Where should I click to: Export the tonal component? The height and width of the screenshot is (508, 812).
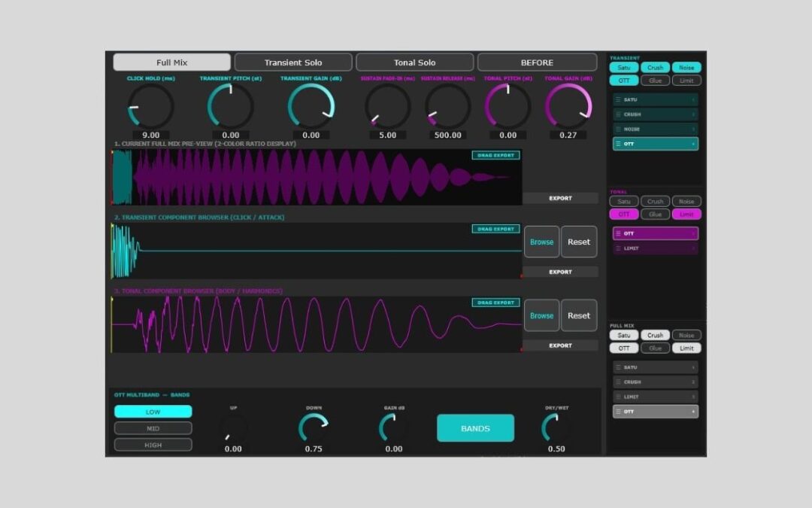pyautogui.click(x=560, y=345)
